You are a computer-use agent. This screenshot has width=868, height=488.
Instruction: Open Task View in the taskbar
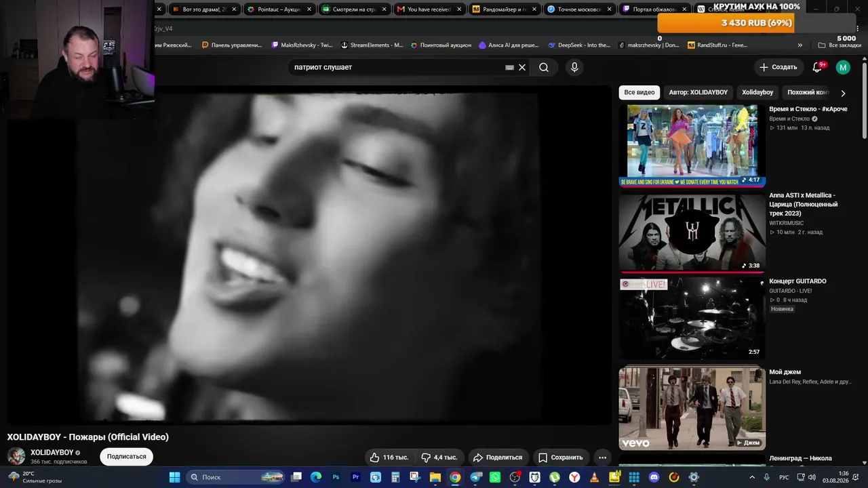tap(297, 477)
